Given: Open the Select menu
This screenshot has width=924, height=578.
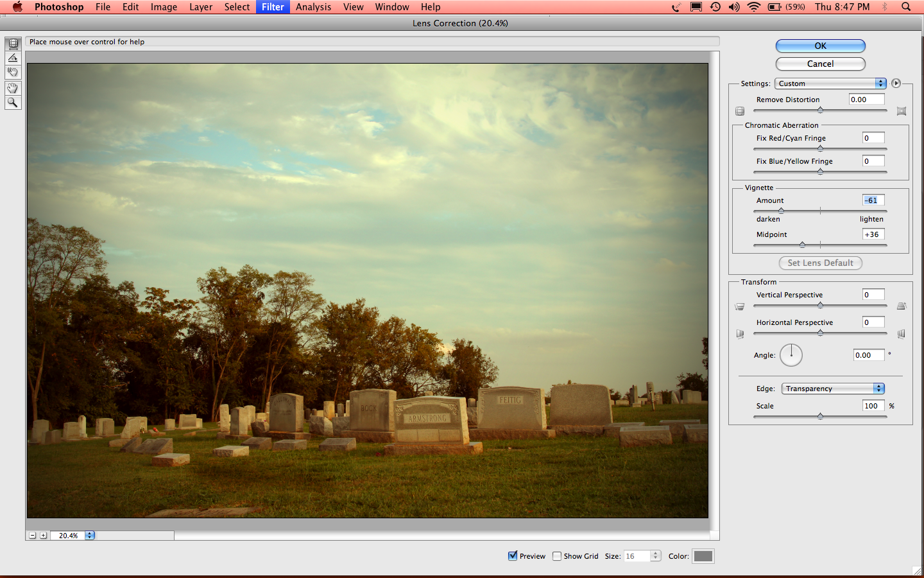Looking at the screenshot, I should pyautogui.click(x=237, y=7).
